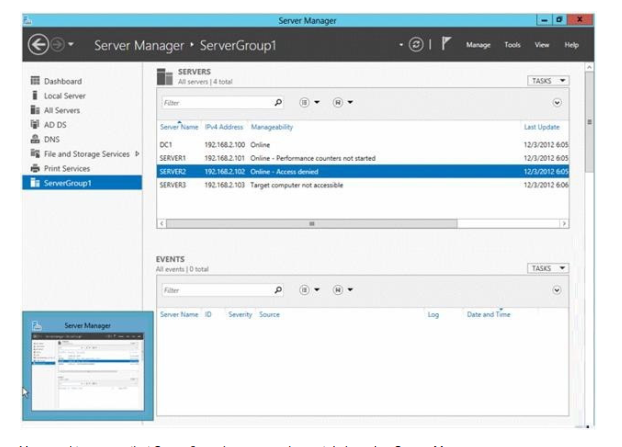Click the AD DS icon
622x447 pixels.
35,125
